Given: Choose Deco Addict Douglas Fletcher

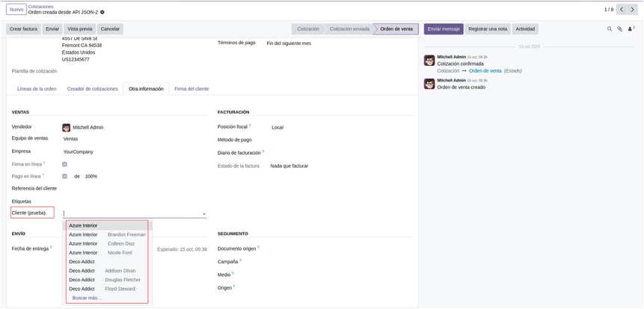Looking at the screenshot, I should coord(108,280).
